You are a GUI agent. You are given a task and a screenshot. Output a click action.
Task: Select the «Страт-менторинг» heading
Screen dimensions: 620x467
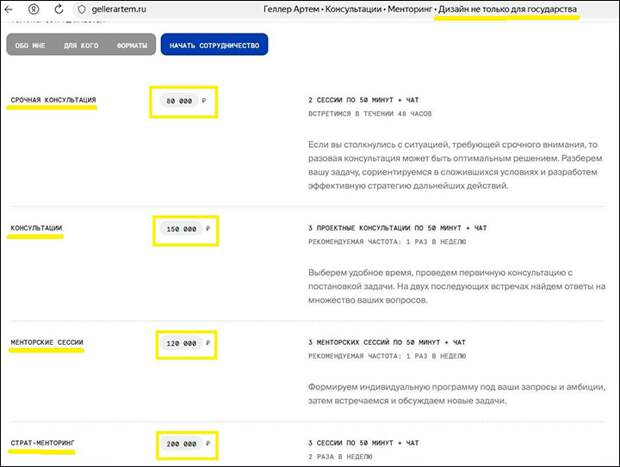click(43, 441)
